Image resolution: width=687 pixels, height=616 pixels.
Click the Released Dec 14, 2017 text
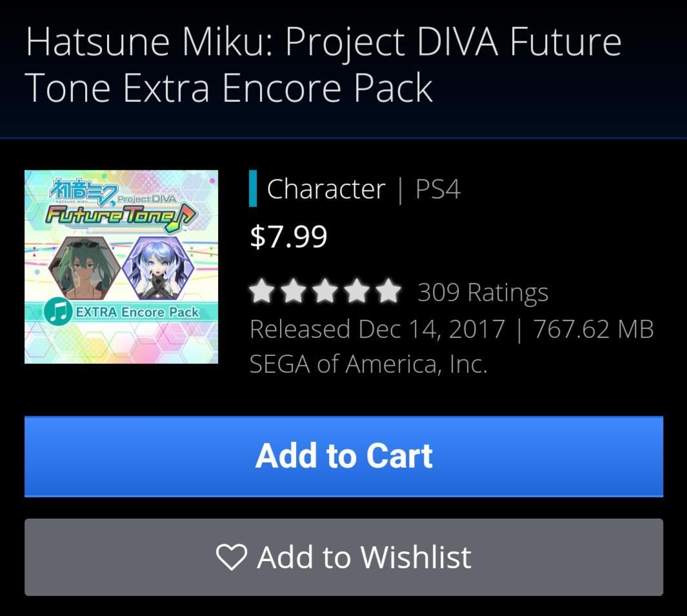[x=376, y=328]
